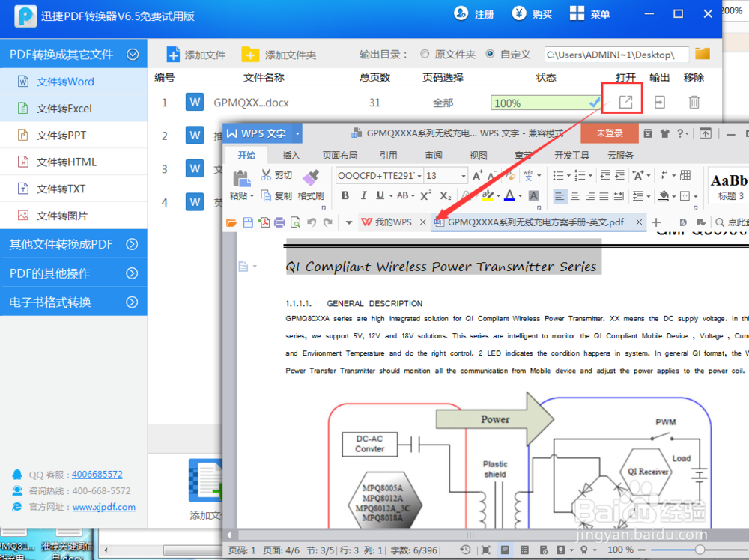The image size is (749, 560).
Task: Click the zoom slider handle in WPS
Action: (700, 550)
